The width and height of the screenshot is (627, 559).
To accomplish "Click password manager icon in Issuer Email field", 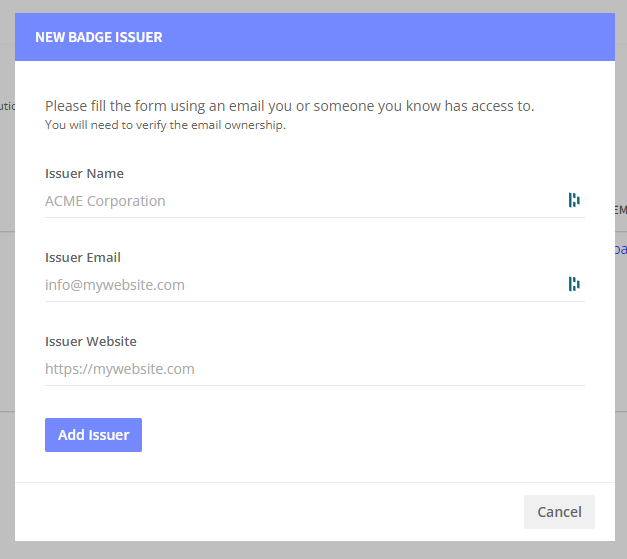I will coord(574,285).
